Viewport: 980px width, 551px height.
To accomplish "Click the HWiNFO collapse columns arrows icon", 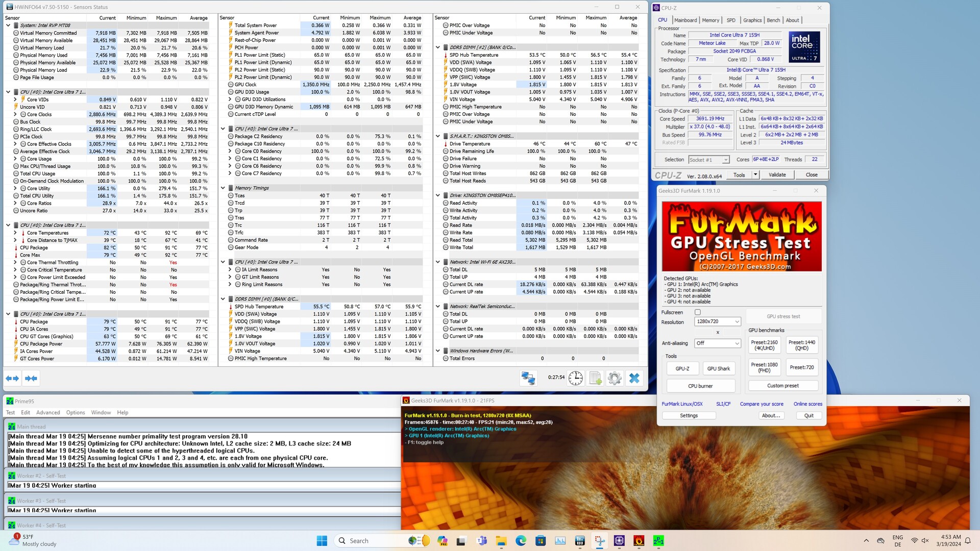I will pyautogui.click(x=31, y=378).
